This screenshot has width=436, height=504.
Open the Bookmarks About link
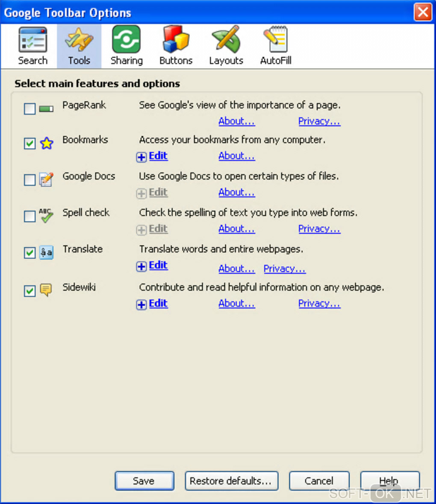point(236,156)
